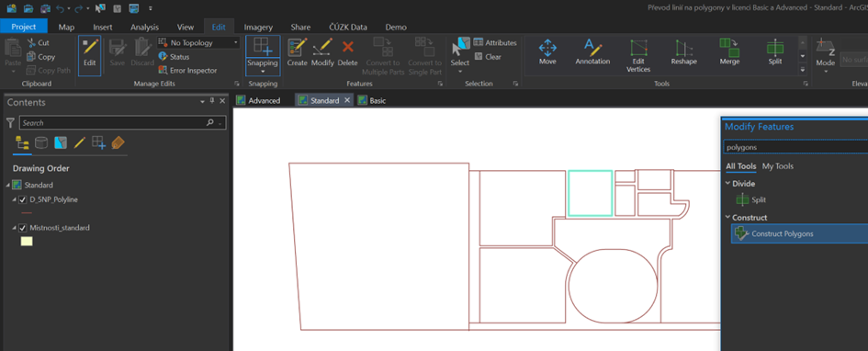This screenshot has width=868, height=351.
Task: Click the Merge tool icon
Action: pyautogui.click(x=729, y=48)
